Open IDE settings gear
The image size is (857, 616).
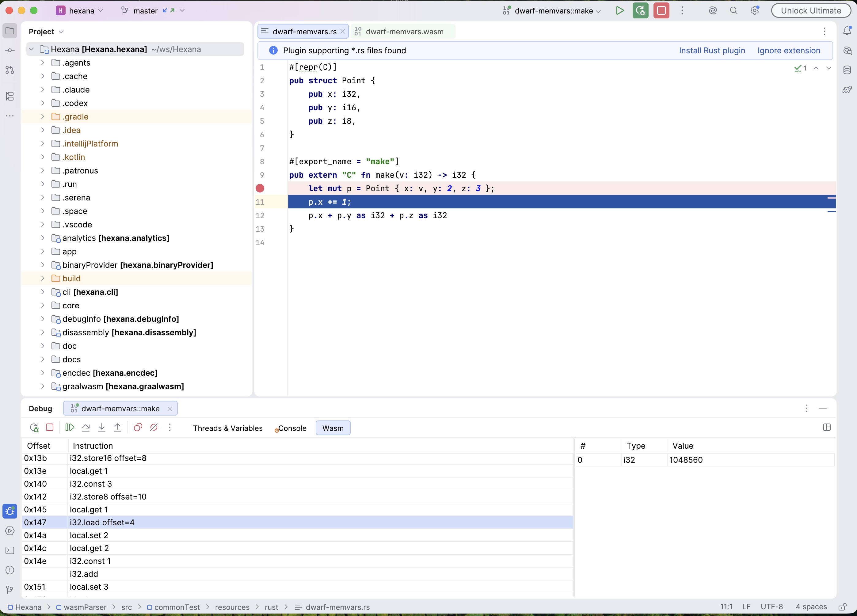point(755,11)
